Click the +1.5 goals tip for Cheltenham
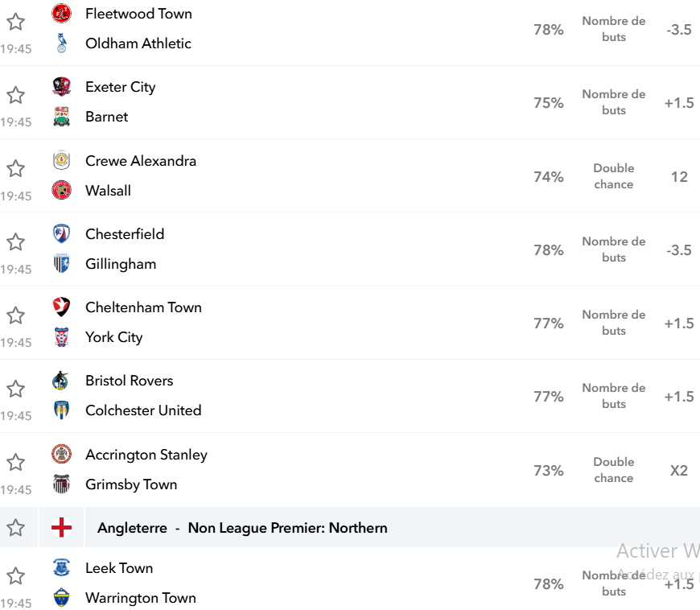Viewport: 700px width, 610px height. click(x=679, y=324)
